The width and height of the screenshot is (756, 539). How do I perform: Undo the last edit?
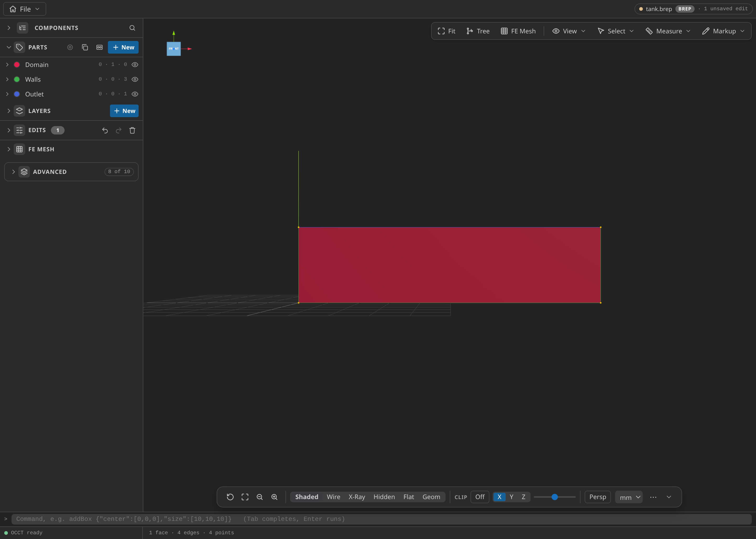pos(105,131)
